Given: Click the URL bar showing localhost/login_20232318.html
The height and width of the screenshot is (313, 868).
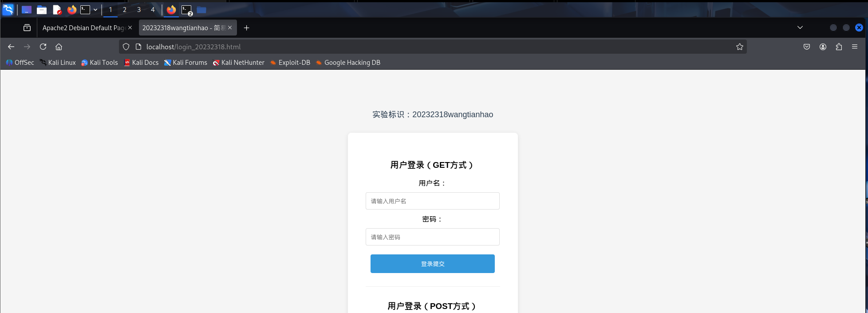Looking at the screenshot, I should coord(433,47).
